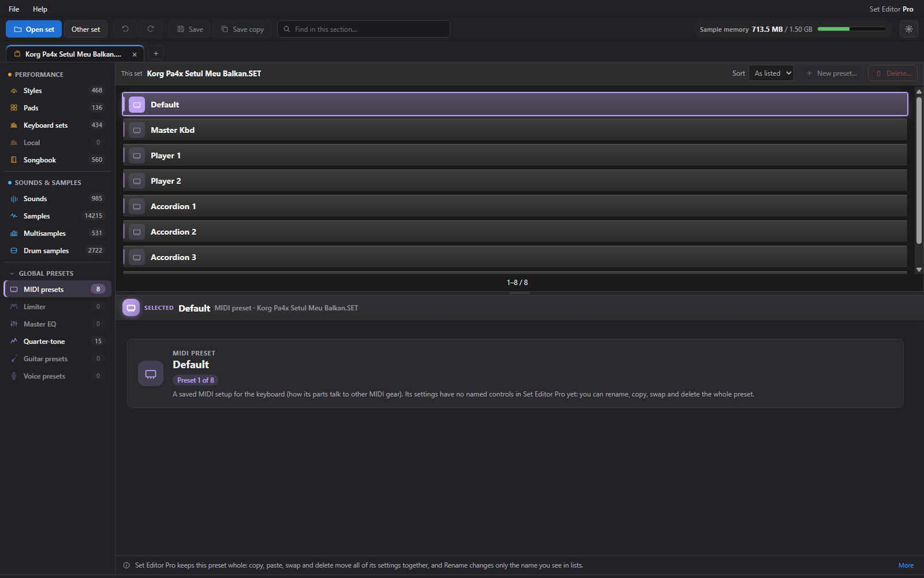Open the Help menu
Screen dimensions: 924x578
[40, 9]
